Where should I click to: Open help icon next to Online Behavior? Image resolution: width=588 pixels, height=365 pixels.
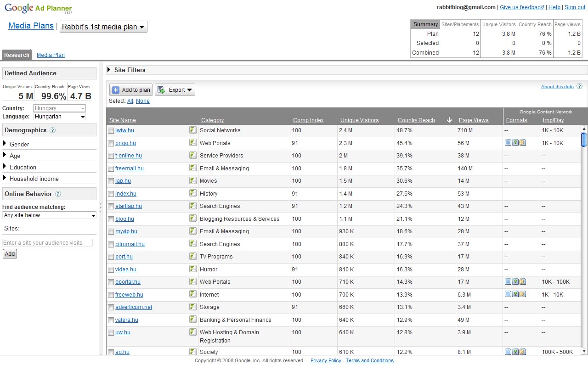click(x=58, y=194)
